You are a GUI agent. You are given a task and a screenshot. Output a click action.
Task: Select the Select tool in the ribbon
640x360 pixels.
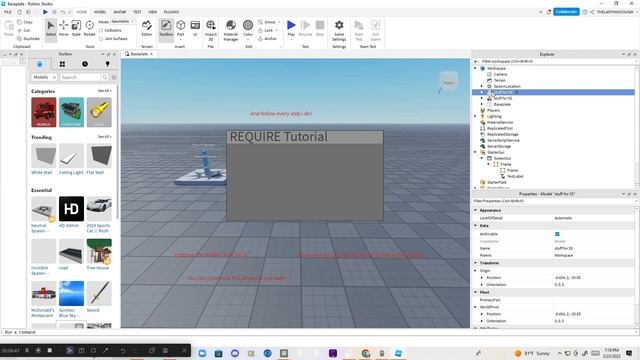coord(51,29)
